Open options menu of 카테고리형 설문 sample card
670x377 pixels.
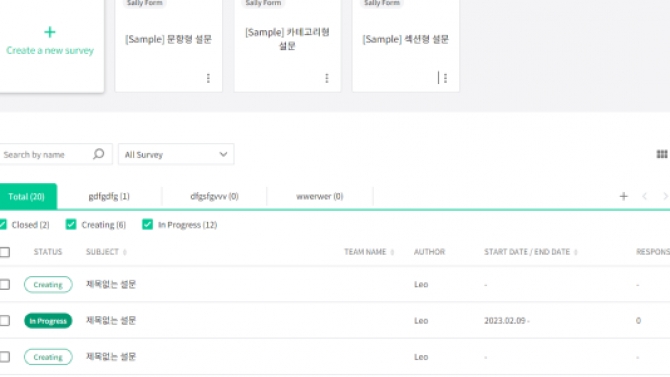[327, 78]
